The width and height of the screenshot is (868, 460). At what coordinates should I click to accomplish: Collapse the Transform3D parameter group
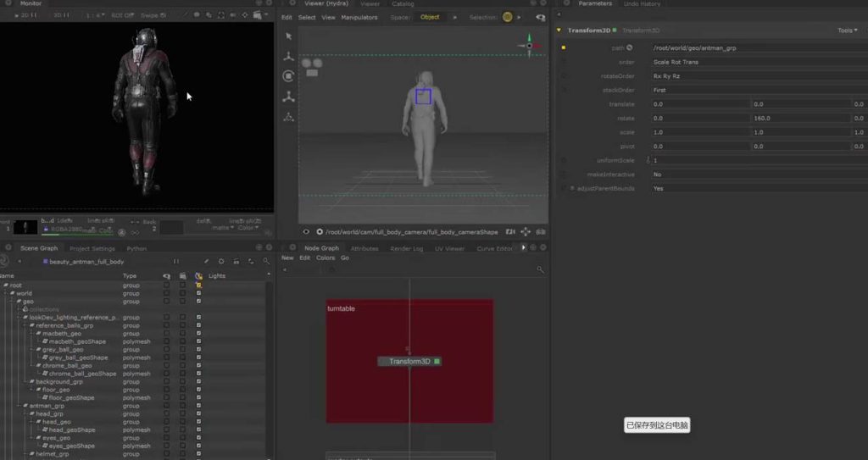559,30
